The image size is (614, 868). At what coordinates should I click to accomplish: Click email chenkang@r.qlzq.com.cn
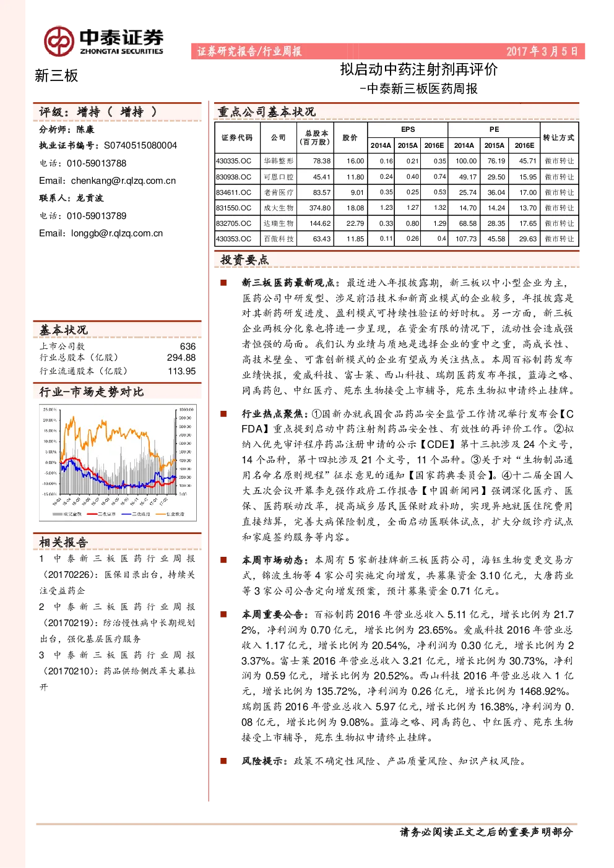(123, 181)
